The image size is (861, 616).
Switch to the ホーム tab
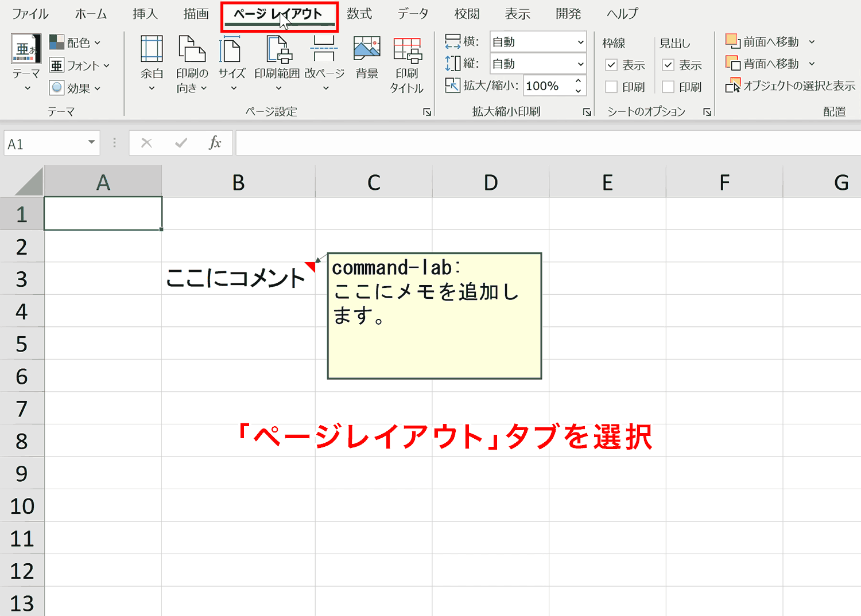tap(91, 14)
